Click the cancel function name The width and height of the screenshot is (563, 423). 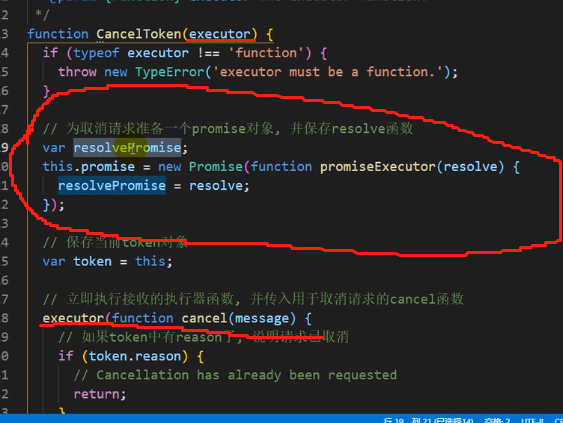[204, 318]
